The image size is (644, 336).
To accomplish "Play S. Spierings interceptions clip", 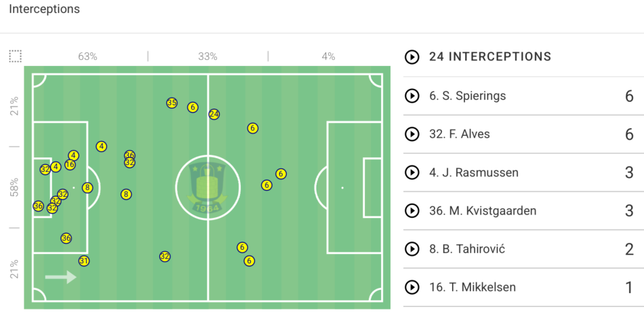I will tap(412, 96).
